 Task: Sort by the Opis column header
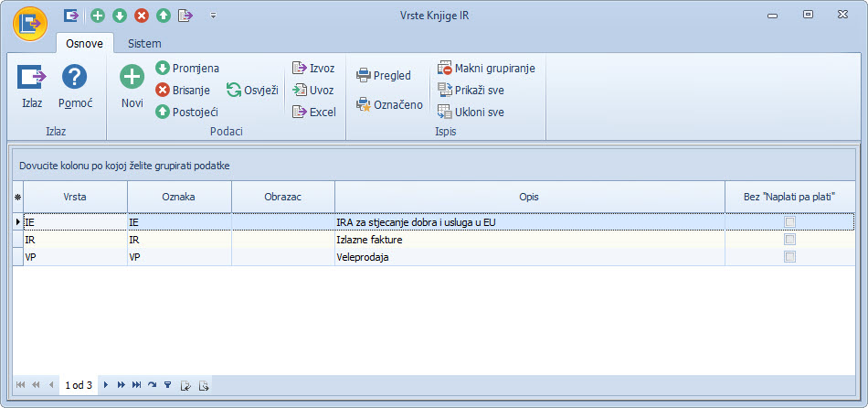[530, 196]
